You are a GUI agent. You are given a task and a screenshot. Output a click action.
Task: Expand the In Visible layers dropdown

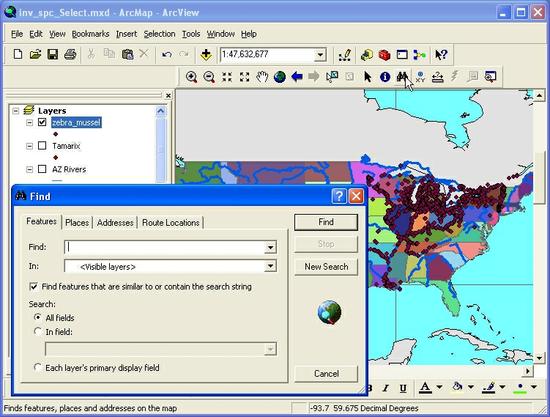click(270, 266)
